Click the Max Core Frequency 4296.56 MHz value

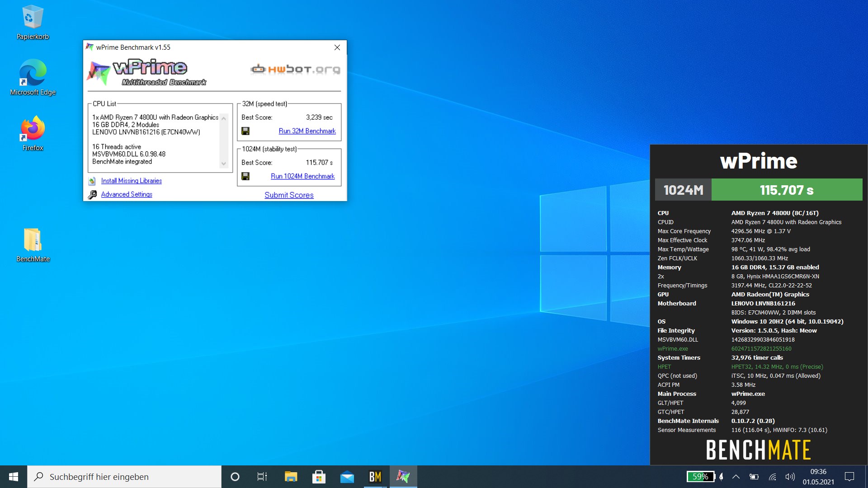(761, 231)
